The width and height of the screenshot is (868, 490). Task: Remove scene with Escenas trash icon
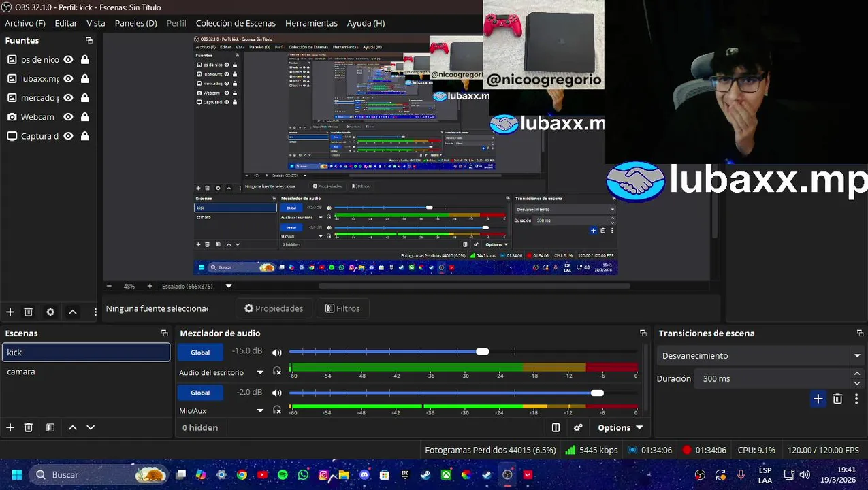[x=29, y=427]
